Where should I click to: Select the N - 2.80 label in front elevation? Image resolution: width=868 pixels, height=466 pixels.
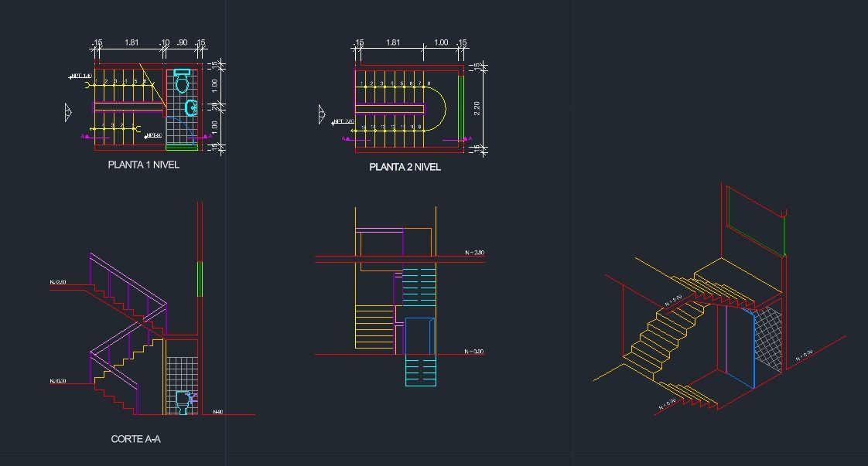pos(474,253)
